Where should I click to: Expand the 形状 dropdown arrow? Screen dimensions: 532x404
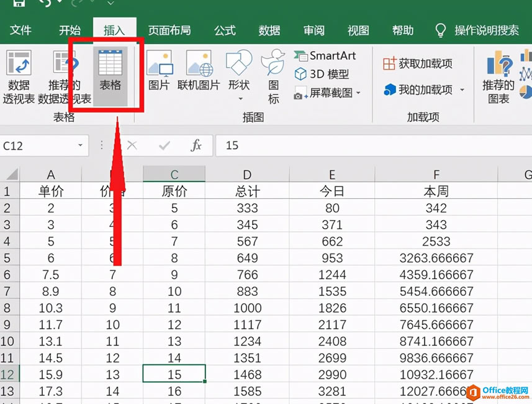click(241, 99)
